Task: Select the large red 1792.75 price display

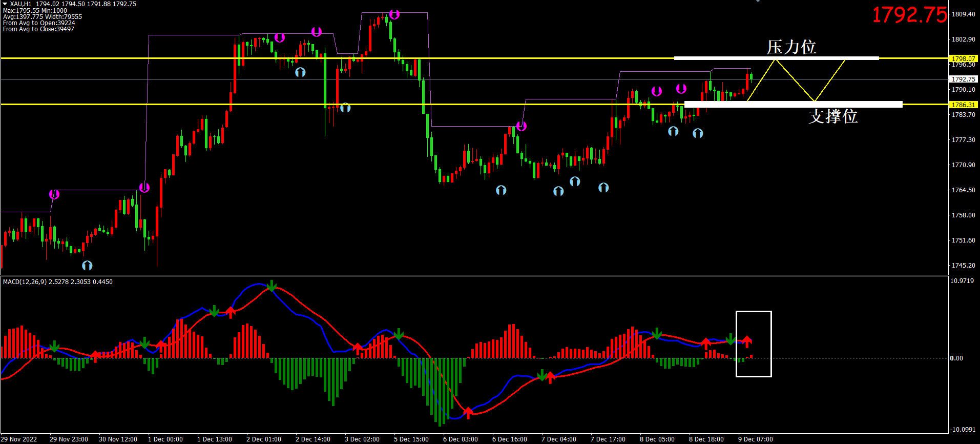Action: coord(909,15)
